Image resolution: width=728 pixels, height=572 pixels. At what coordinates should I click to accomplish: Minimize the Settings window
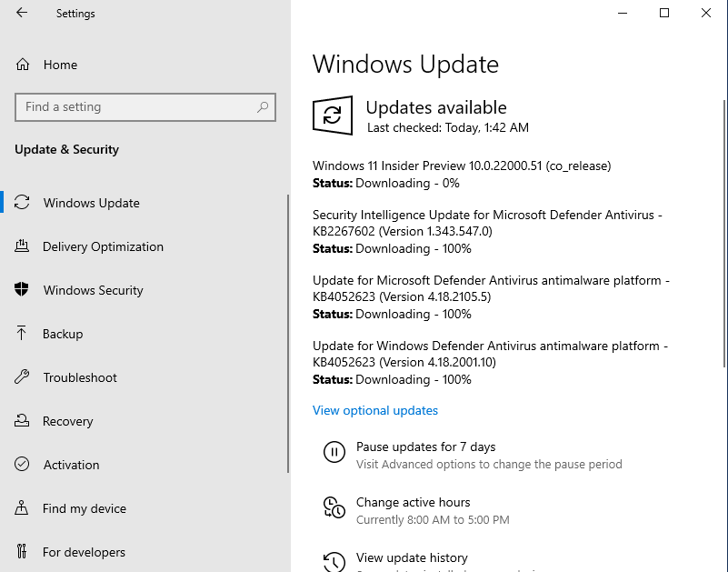click(623, 13)
